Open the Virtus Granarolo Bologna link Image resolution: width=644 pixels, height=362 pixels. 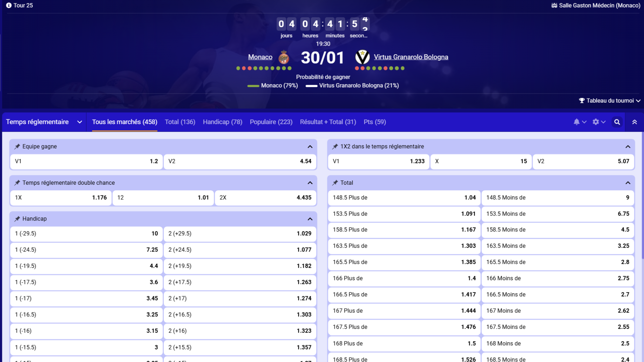pos(411,57)
